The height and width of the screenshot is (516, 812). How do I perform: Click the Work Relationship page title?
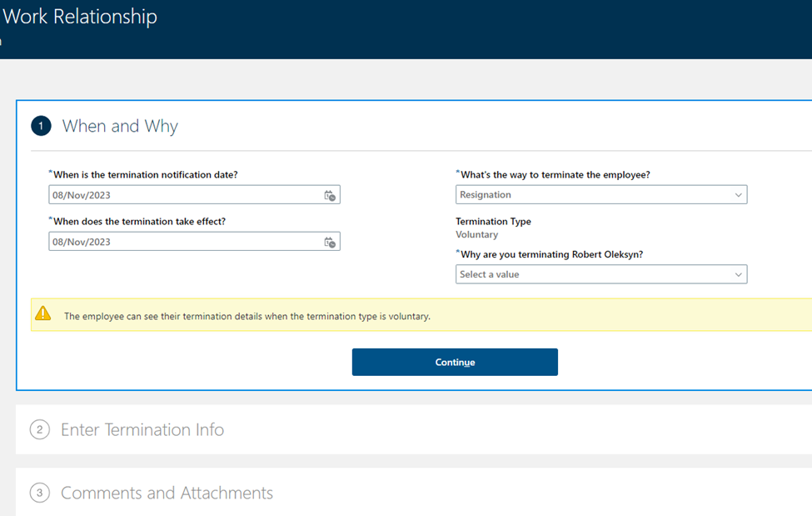(80, 17)
